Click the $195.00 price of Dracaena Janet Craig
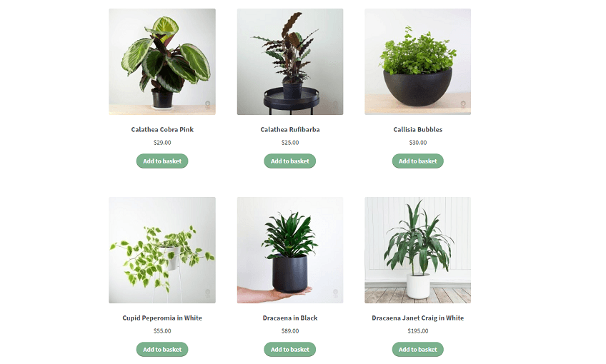Image resolution: width=606 pixels, height=364 pixels. (418, 330)
